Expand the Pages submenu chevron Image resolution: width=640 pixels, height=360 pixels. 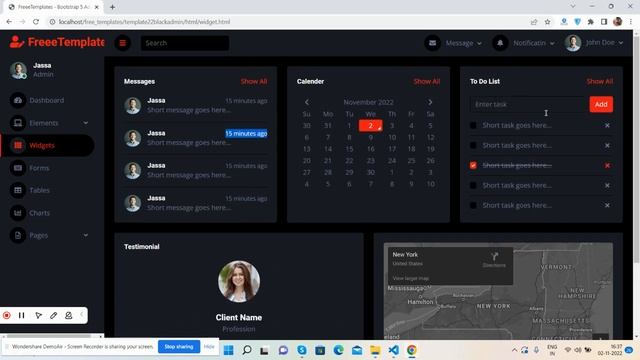coord(86,235)
